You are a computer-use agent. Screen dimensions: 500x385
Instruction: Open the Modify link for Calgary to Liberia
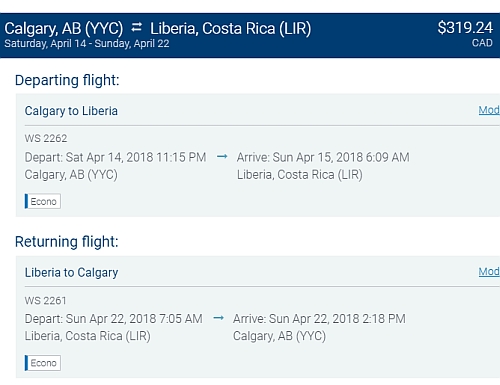coord(489,110)
